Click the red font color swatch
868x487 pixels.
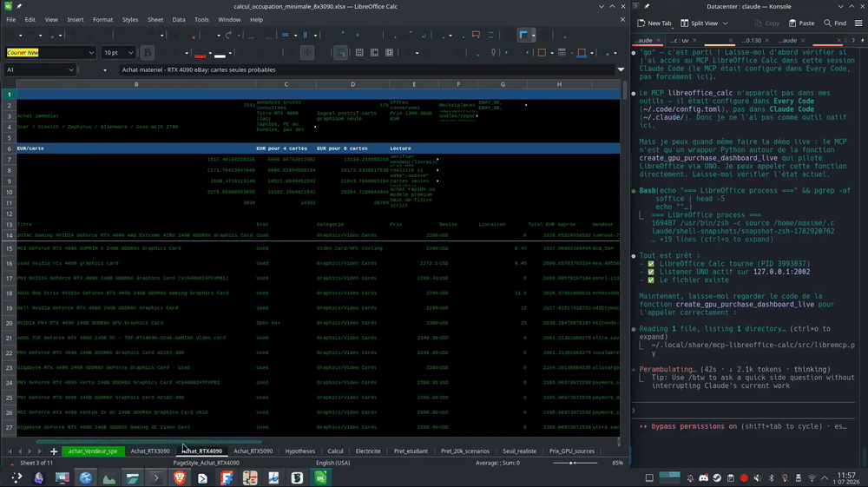[201, 53]
